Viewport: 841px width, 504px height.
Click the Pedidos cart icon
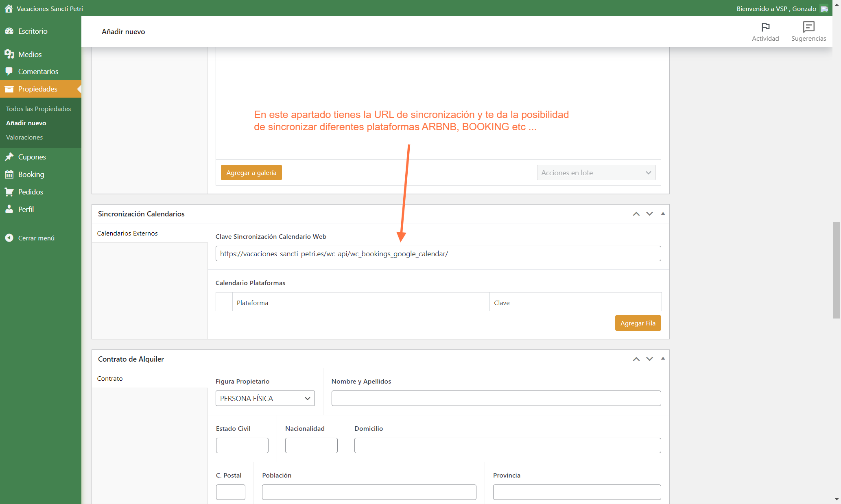[9, 192]
